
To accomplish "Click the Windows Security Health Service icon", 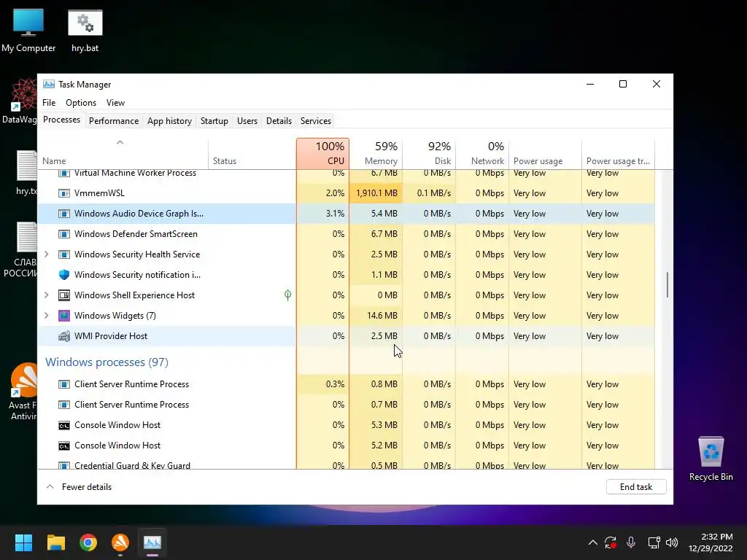I will point(64,254).
